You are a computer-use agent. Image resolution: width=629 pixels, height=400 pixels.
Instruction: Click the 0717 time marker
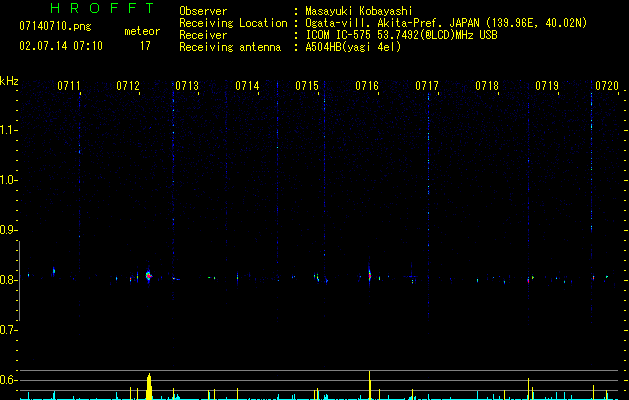427,86
